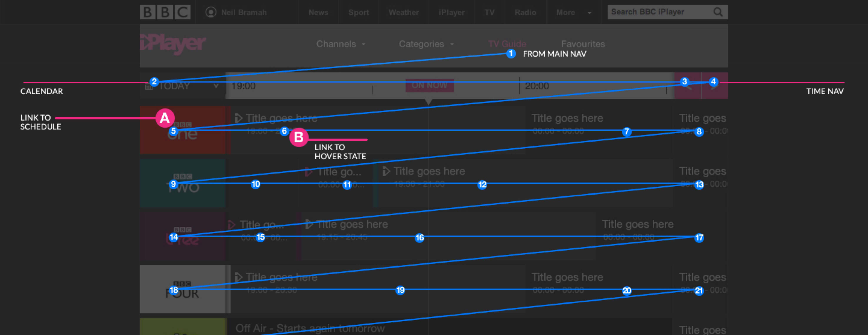Open BBC Four programme 19:00 - 20:30
This screenshot has height=335, width=868.
point(378,289)
